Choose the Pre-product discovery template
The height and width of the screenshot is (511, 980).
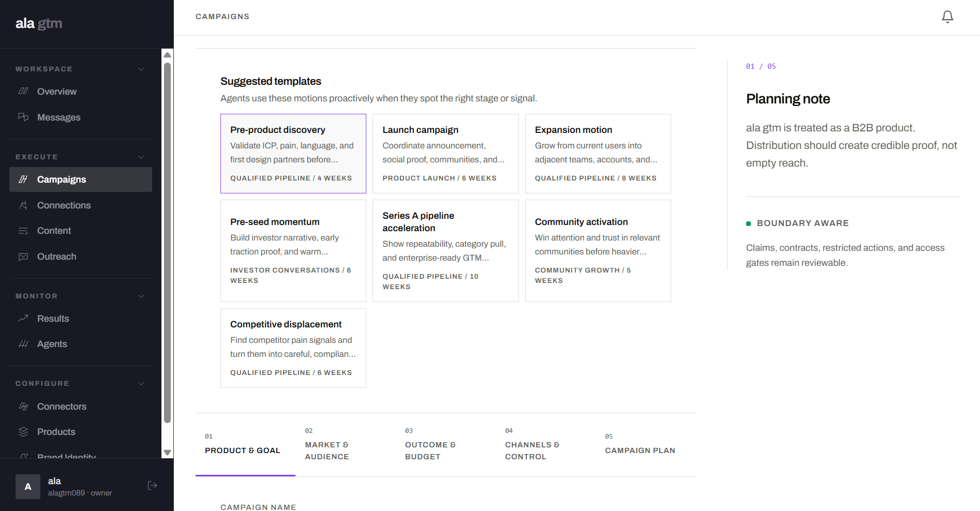click(x=293, y=154)
